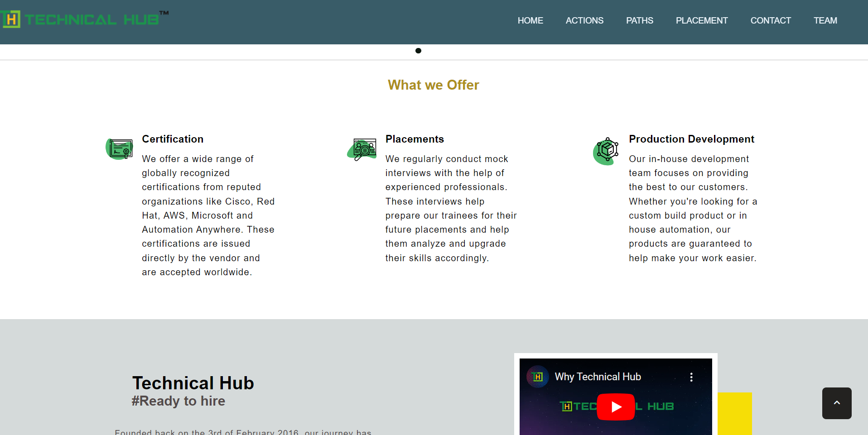Click the Production Development cube icon

tap(606, 151)
